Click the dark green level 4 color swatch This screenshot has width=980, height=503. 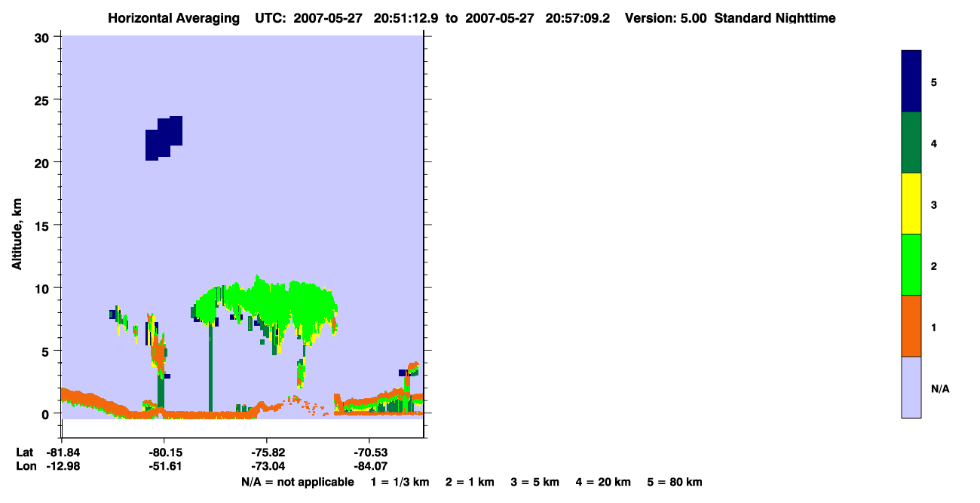tap(911, 143)
